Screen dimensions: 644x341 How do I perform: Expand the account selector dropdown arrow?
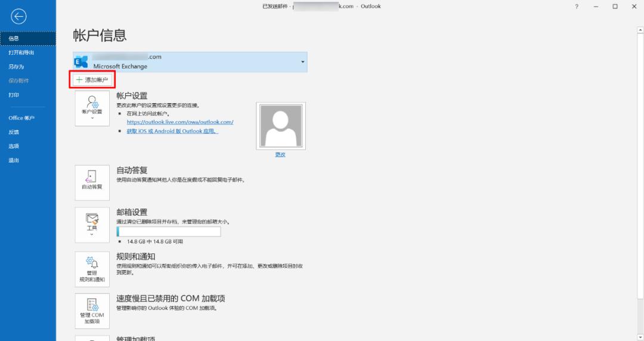pos(303,62)
